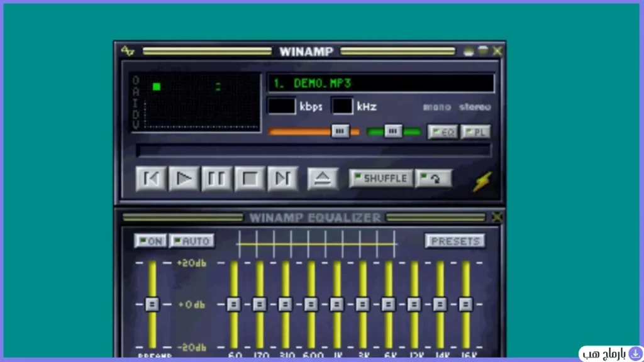Click the 12K band slider handle
This screenshot has width=644, height=362.
tap(414, 304)
